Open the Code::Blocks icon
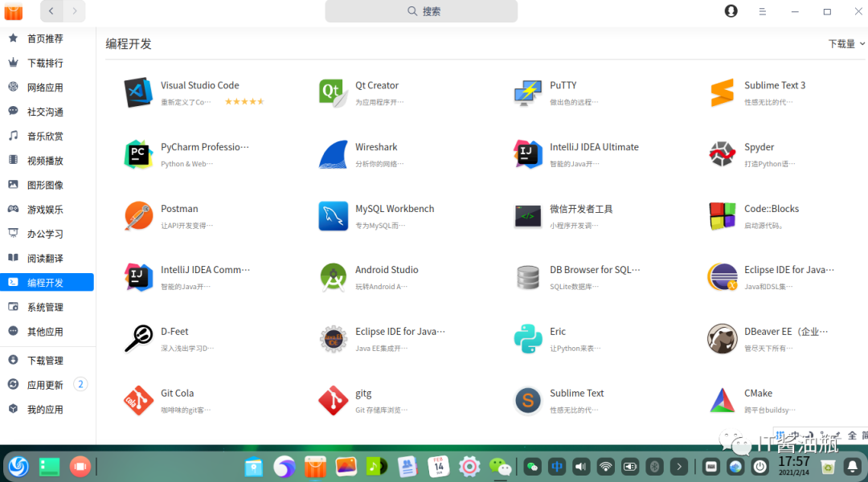Screen dimensions: 868x482 722,216
